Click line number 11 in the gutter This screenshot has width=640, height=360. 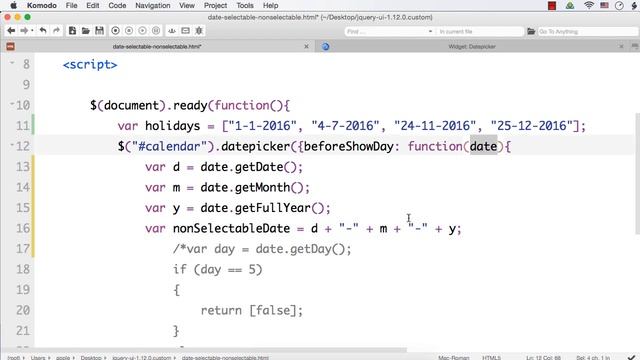tap(23, 126)
